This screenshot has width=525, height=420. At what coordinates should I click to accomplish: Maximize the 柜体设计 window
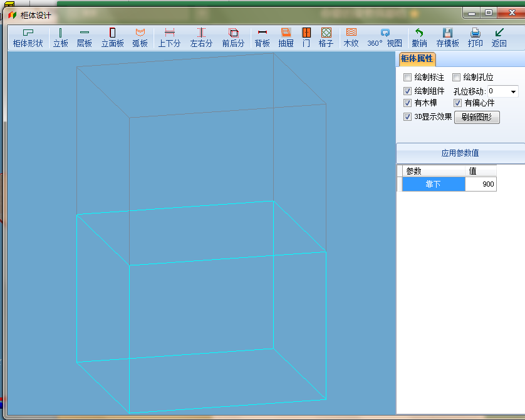coord(489,13)
